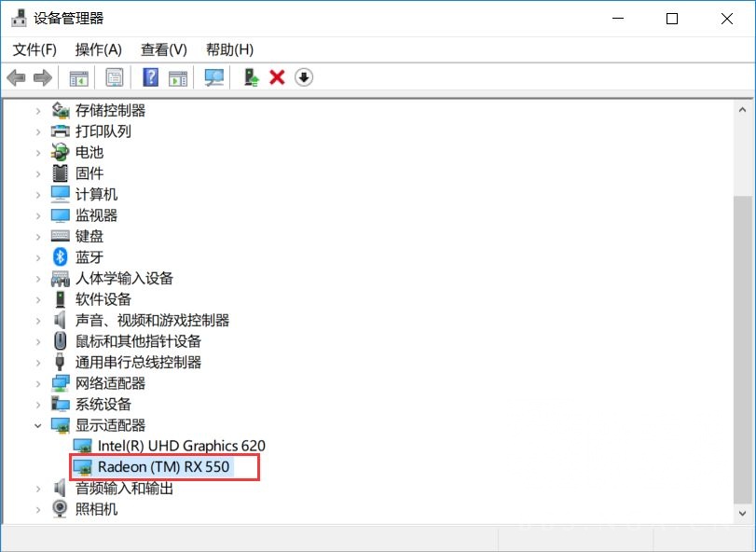
Task: Open the 查看(V) menu
Action: 164,49
